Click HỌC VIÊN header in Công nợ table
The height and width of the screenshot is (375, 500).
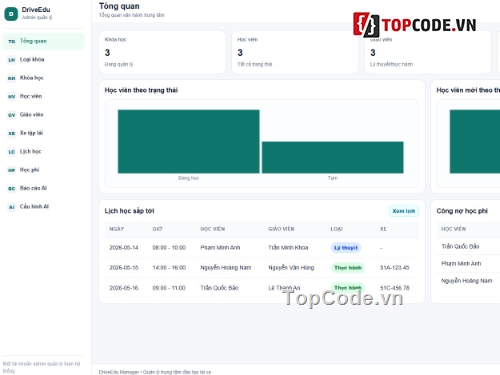454,229
